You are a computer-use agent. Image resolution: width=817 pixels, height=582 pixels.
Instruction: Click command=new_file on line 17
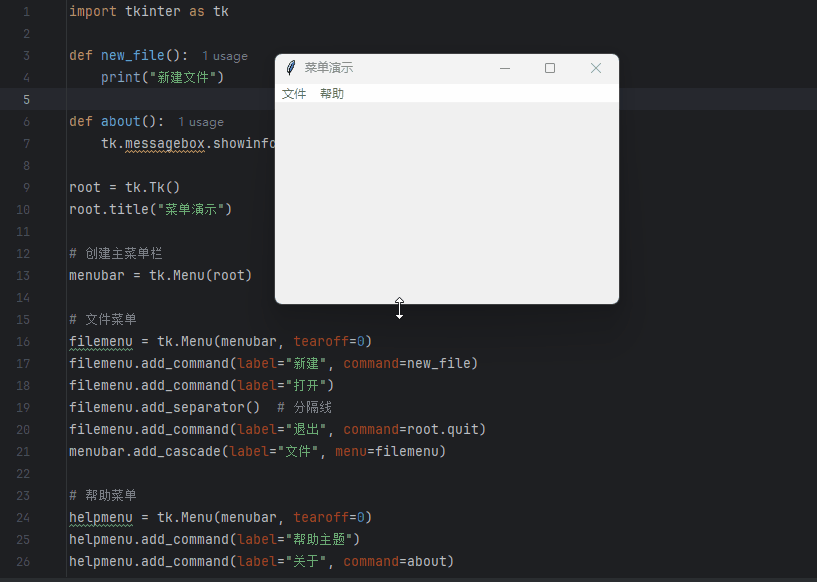click(x=407, y=364)
